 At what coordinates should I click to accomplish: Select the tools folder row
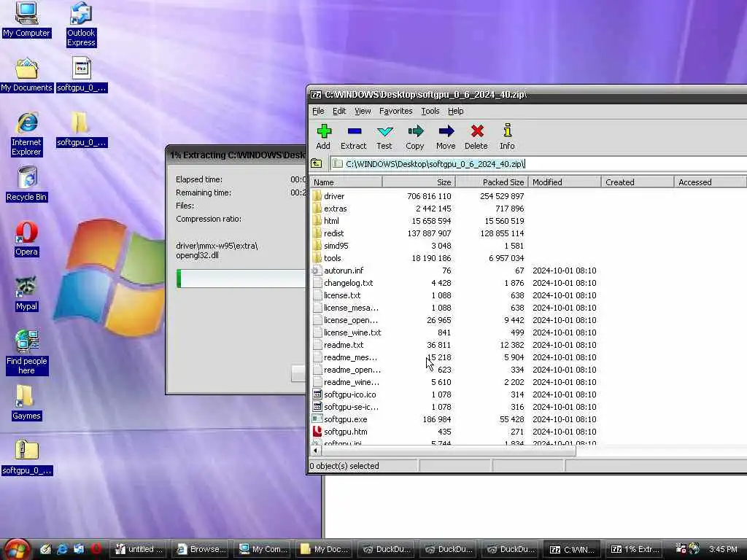[333, 258]
